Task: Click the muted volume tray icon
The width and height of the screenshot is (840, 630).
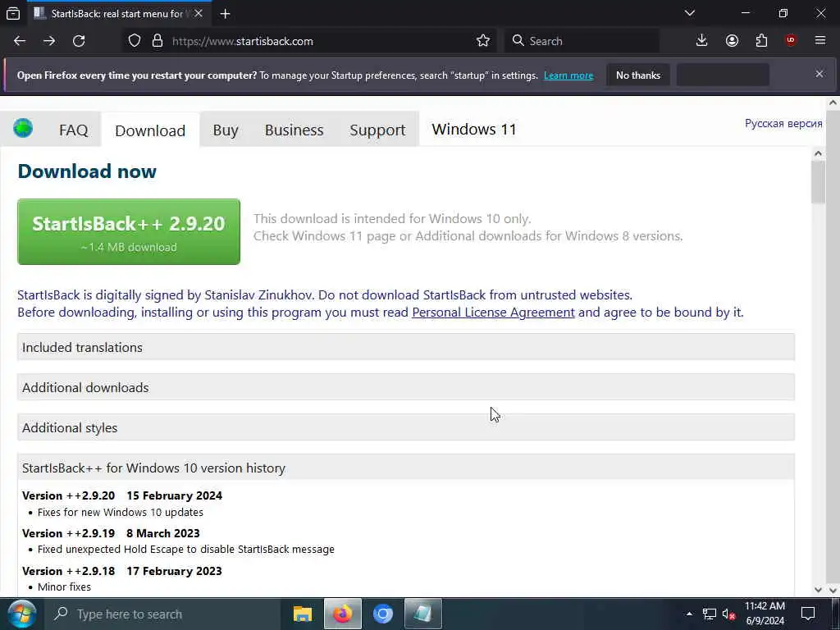Action: pyautogui.click(x=728, y=614)
